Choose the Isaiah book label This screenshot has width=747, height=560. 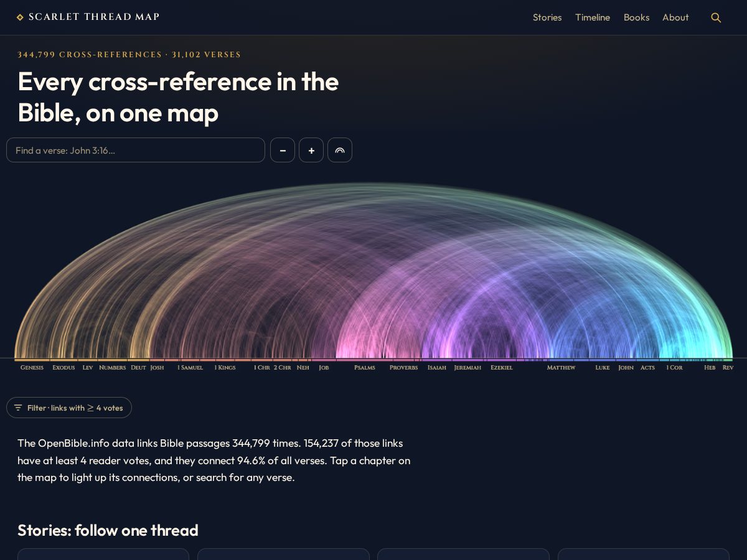(x=436, y=368)
